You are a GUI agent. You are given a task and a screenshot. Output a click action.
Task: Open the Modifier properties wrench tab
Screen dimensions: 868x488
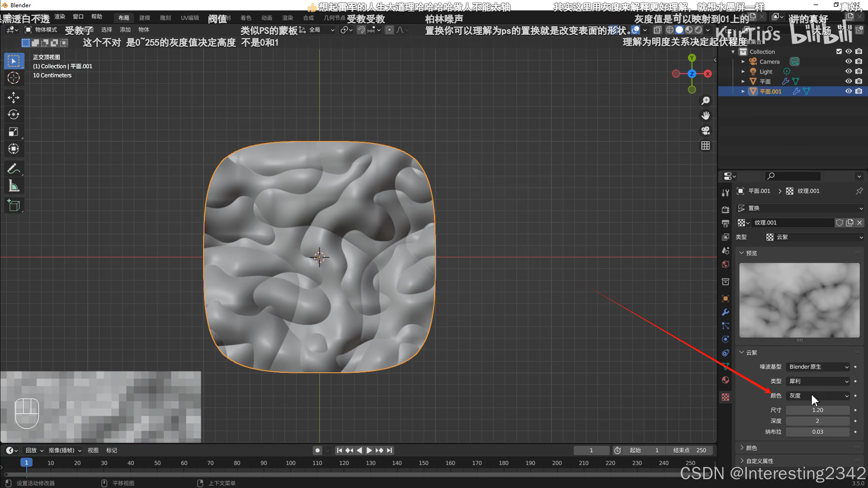coord(726,312)
